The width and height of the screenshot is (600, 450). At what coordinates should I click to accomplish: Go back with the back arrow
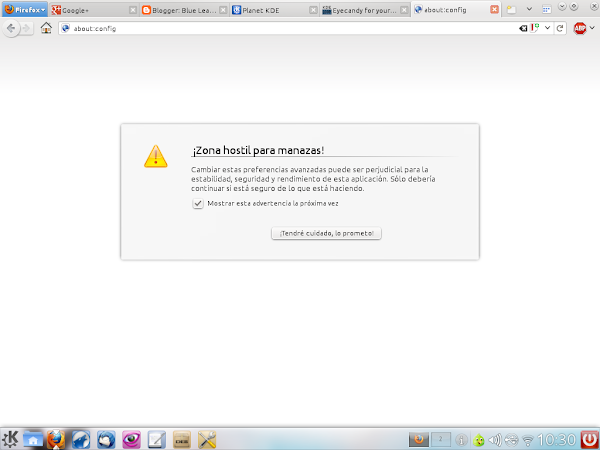point(11,28)
